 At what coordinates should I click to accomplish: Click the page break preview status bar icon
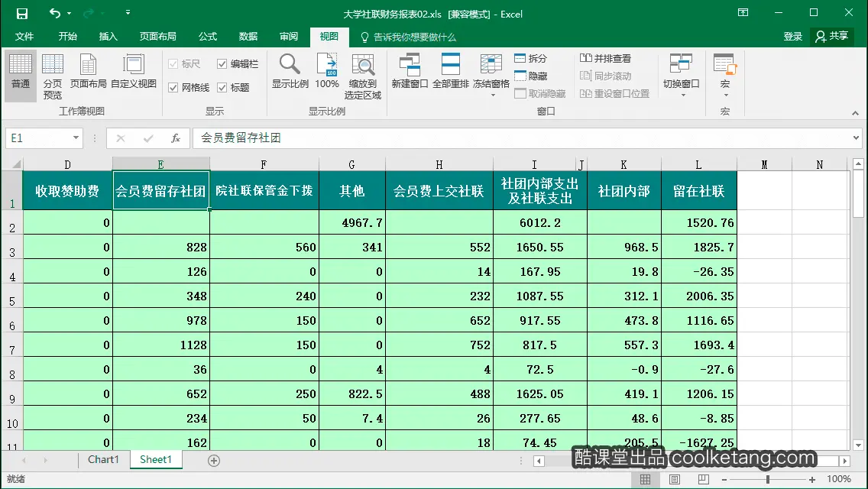coord(703,479)
